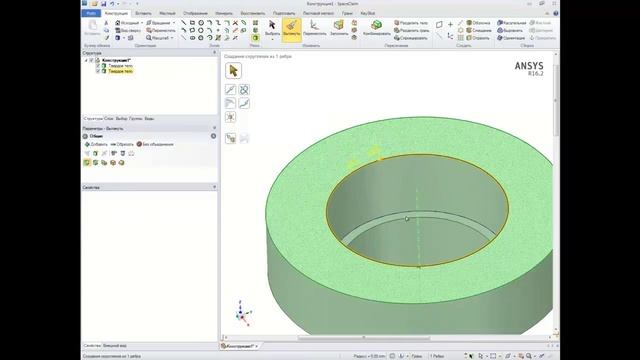Toggle checkbox of Конструкция1 root node
The width and height of the screenshot is (640, 360).
click(x=92, y=60)
